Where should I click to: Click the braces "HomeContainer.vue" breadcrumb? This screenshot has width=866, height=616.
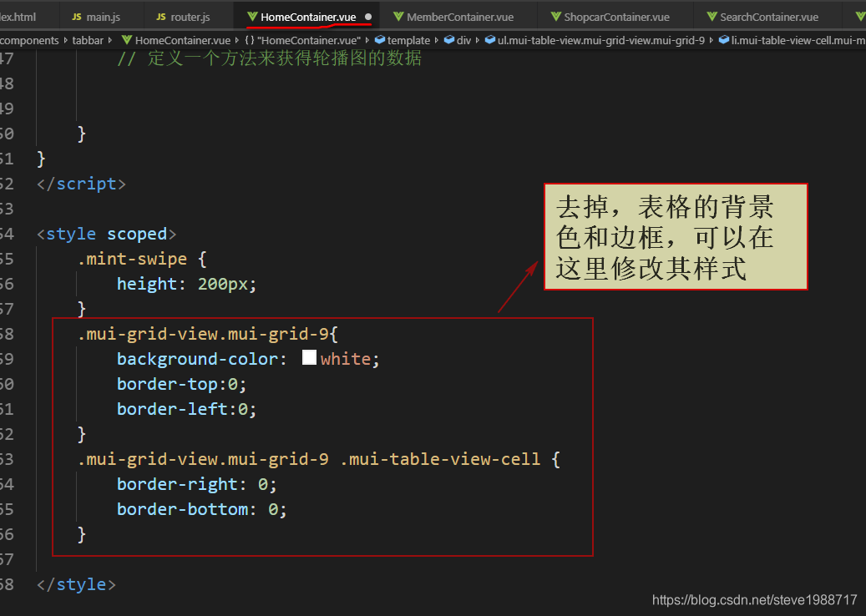tap(302, 40)
